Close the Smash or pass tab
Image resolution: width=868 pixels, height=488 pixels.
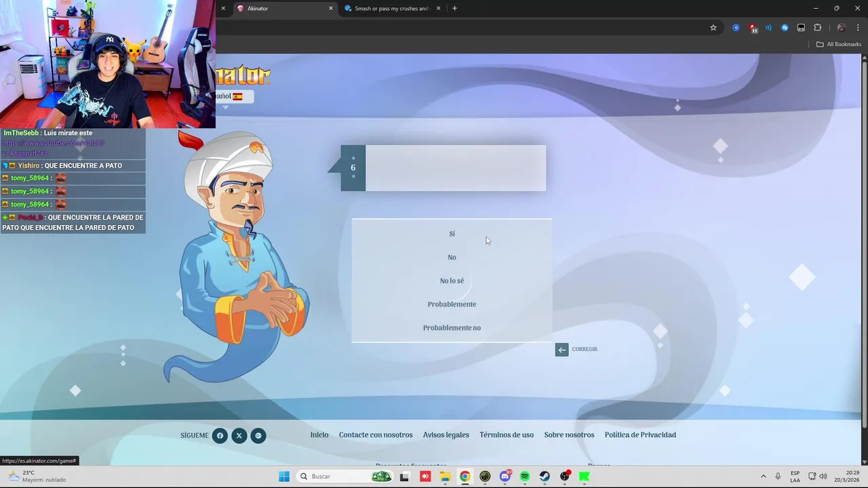[x=438, y=8]
